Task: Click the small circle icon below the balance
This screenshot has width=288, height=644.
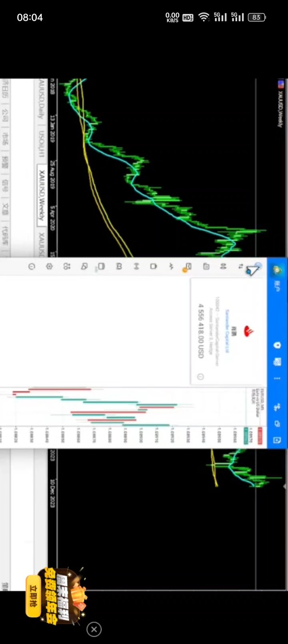Action: 201,377
